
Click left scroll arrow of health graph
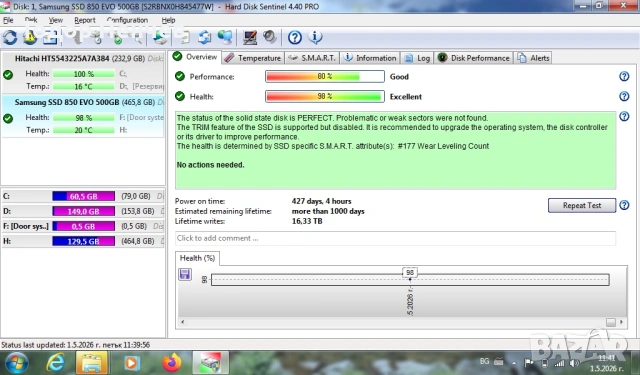(182, 322)
